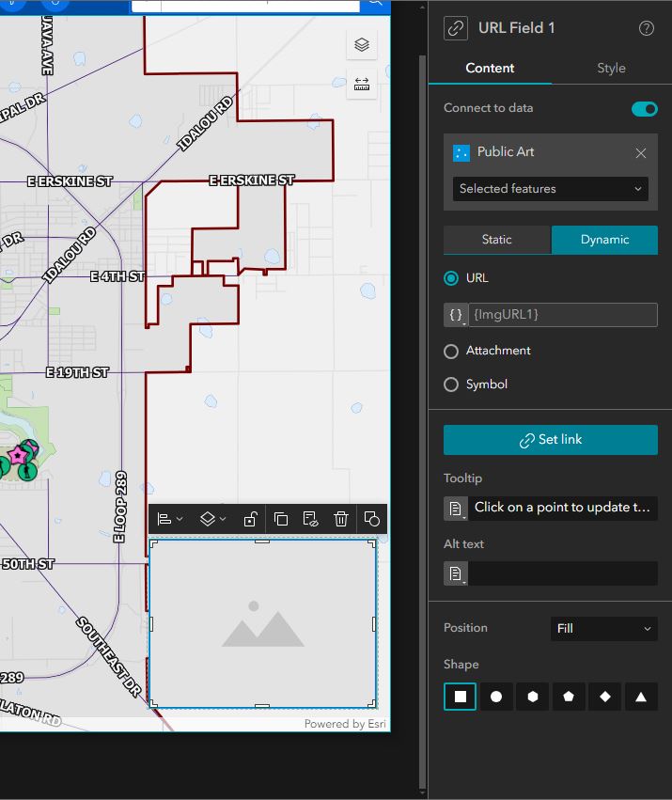This screenshot has width=672, height=800.
Task: Open the arrange order menu in widget toolbar
Action: (212, 519)
